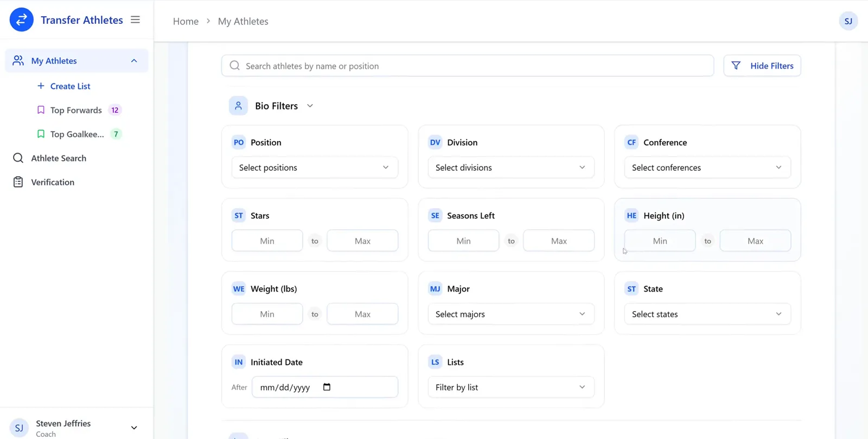
Task: Click the search magnifier icon in search bar
Action: 234,66
